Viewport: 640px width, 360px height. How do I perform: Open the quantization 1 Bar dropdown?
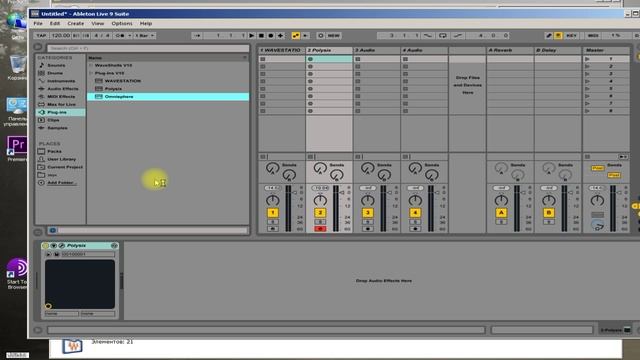click(145, 36)
